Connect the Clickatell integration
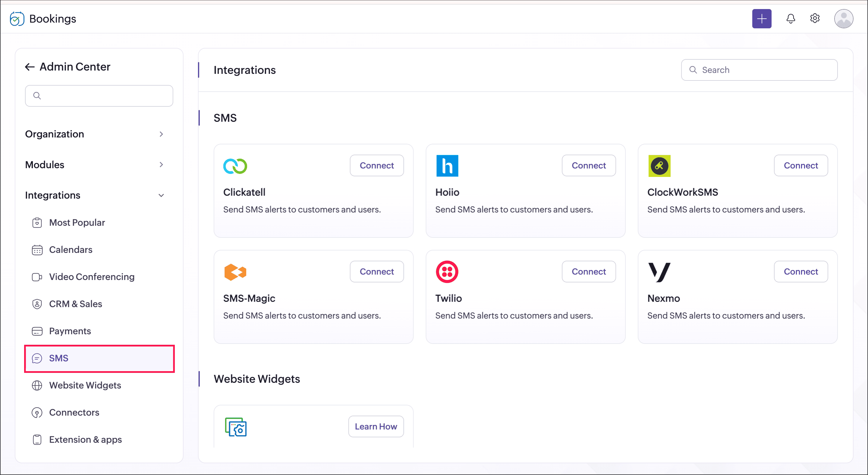This screenshot has width=868, height=475. click(376, 165)
